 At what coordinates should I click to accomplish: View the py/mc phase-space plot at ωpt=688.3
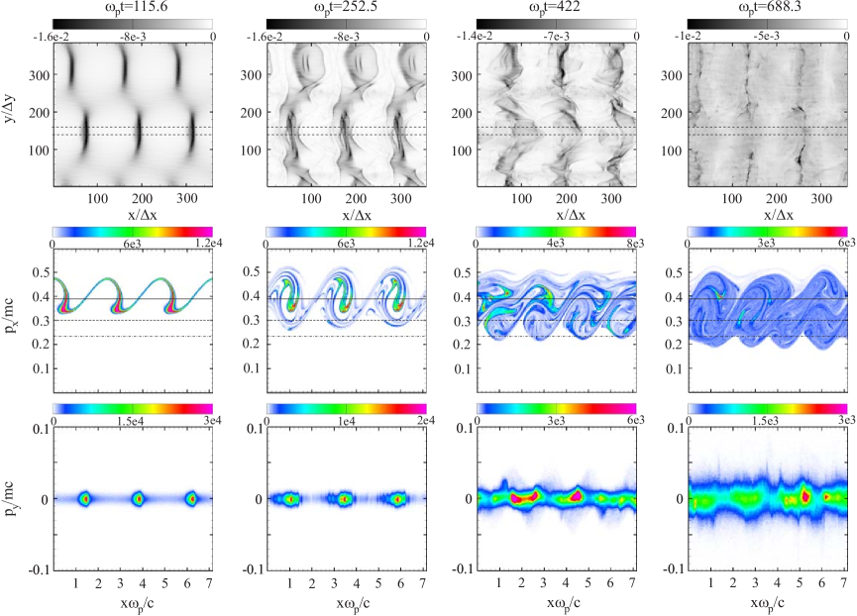pyautogui.click(x=768, y=498)
